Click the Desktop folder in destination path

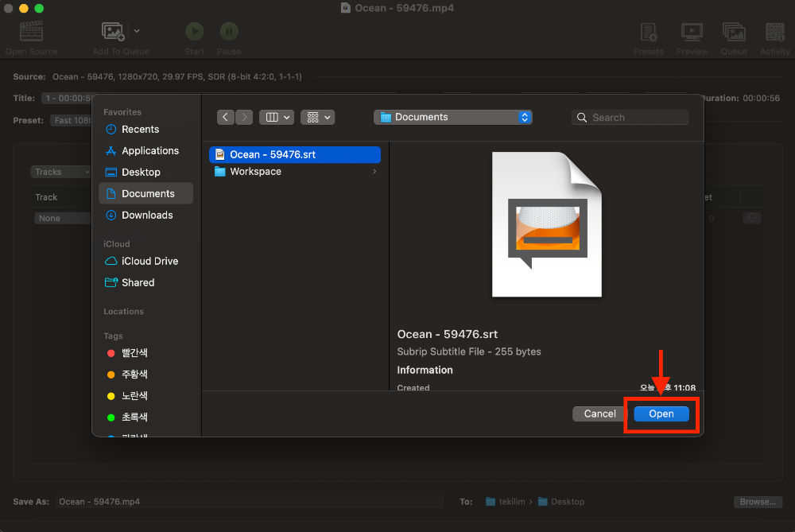(x=561, y=502)
